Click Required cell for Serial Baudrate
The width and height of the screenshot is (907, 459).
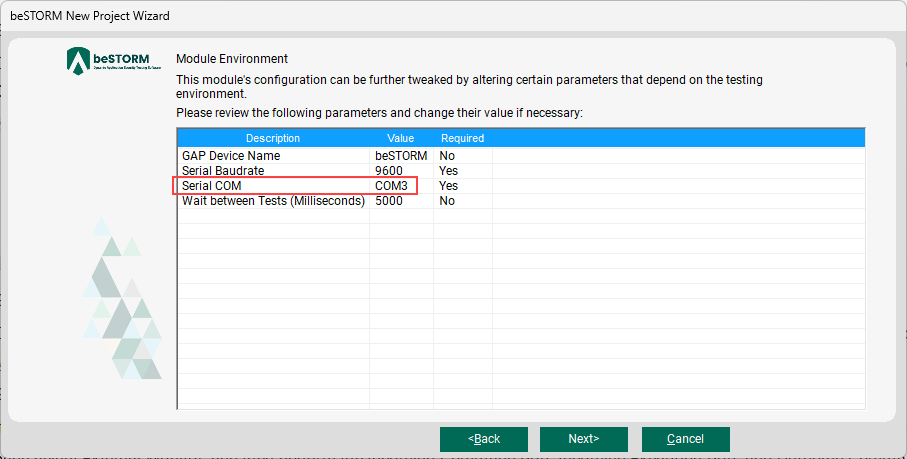463,171
